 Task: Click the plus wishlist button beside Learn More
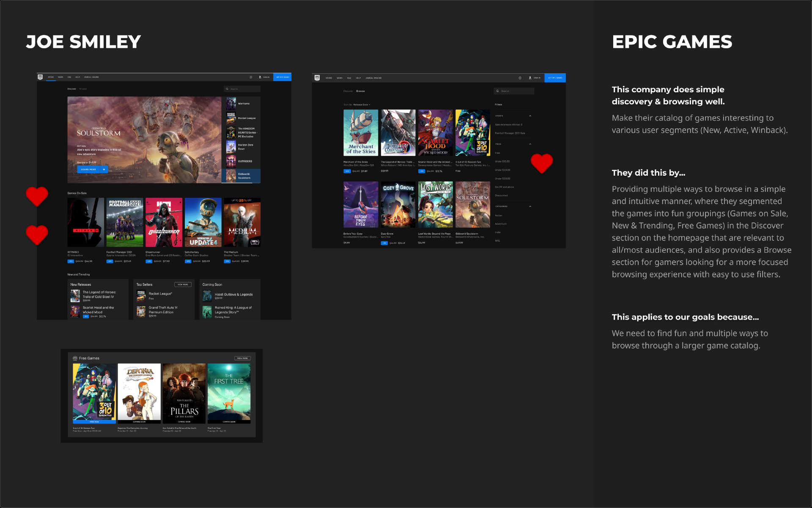pos(104,169)
